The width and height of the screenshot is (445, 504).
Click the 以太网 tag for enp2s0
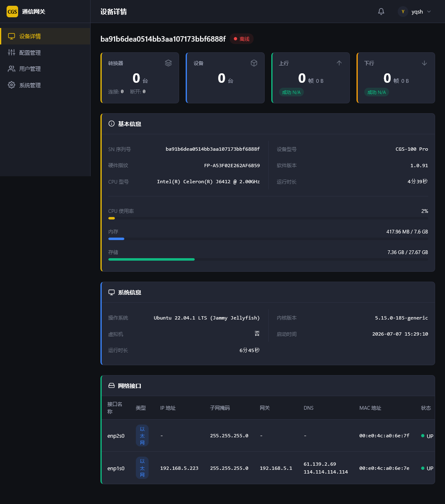click(x=142, y=436)
